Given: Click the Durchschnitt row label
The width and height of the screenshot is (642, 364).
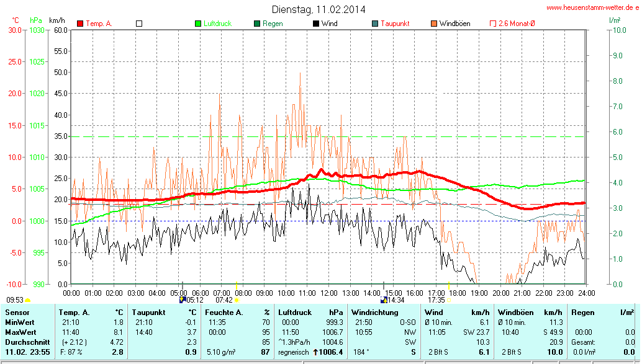Looking at the screenshot, I should point(27,342).
